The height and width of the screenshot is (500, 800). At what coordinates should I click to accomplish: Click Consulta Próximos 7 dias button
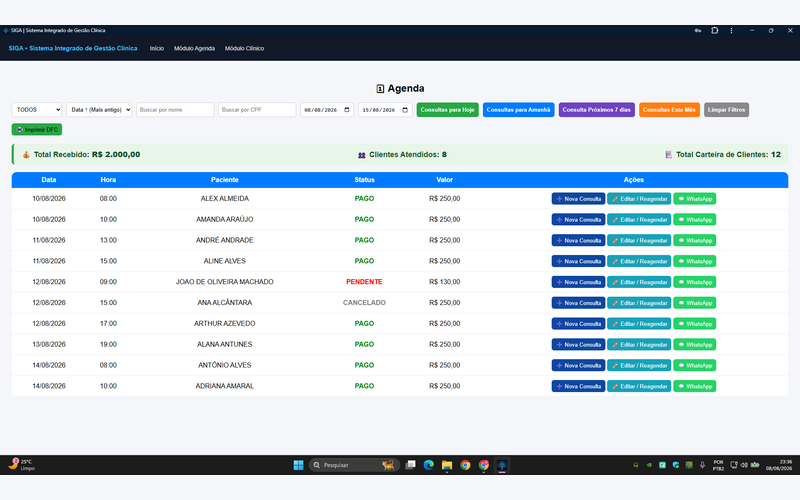click(596, 110)
